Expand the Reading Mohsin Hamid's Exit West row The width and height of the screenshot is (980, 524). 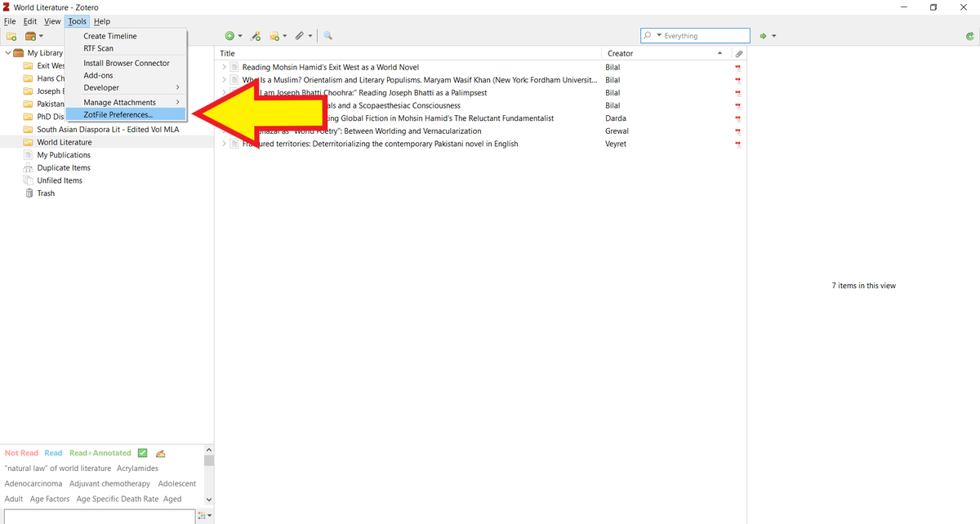[x=224, y=66]
